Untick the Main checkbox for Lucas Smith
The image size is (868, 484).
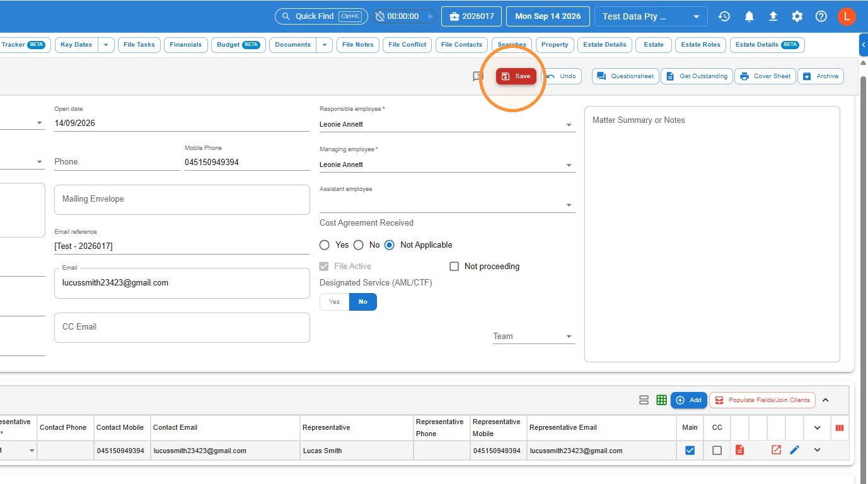pos(690,451)
